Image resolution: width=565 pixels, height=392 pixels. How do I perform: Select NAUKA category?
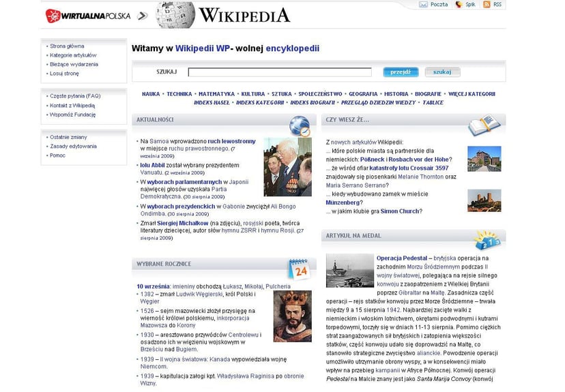[x=151, y=94]
